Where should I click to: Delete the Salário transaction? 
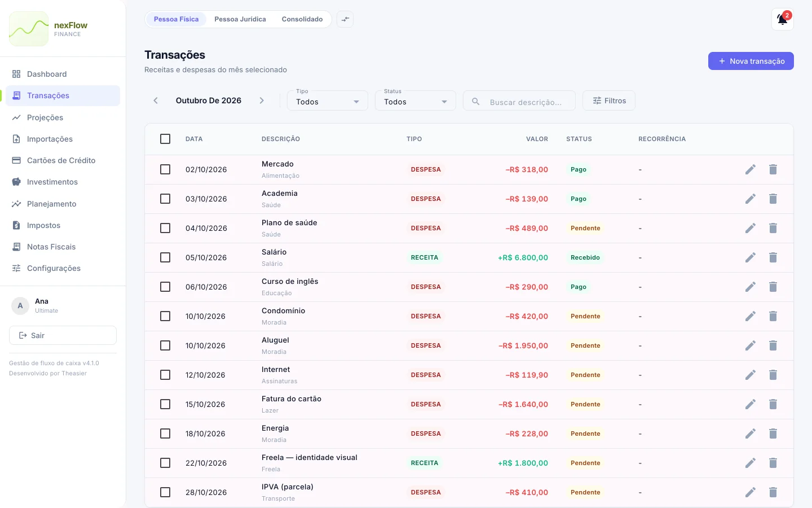pyautogui.click(x=773, y=257)
